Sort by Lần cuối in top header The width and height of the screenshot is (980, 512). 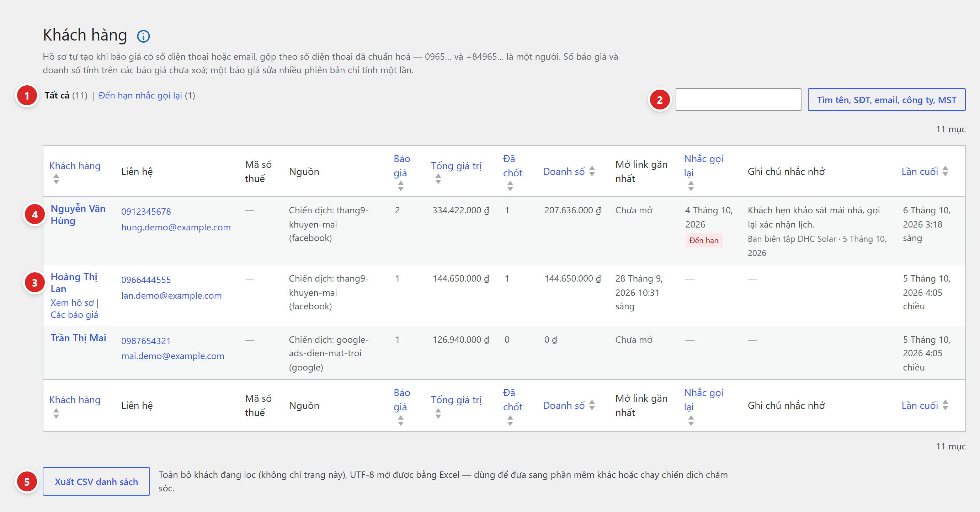[x=925, y=171]
